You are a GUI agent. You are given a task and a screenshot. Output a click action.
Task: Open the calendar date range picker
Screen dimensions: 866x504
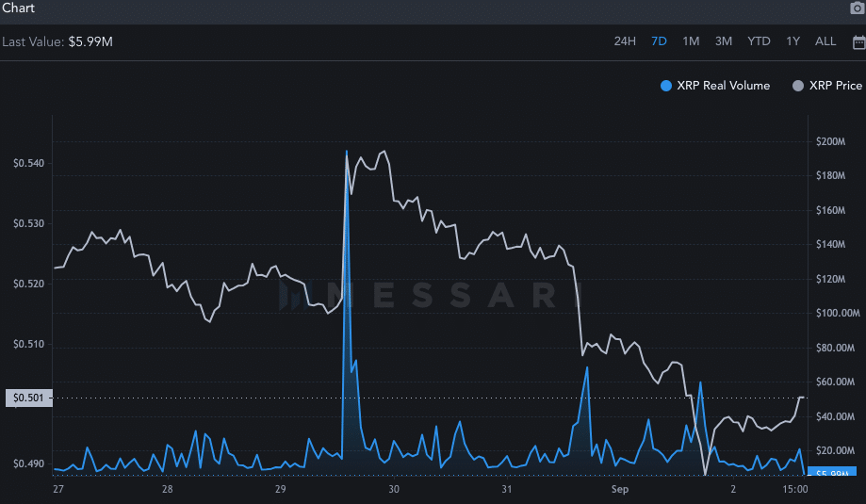pyautogui.click(x=858, y=41)
